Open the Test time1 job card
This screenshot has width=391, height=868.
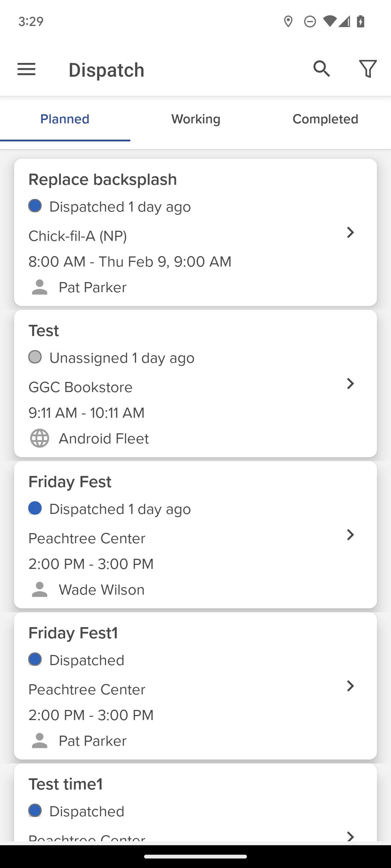(195, 802)
